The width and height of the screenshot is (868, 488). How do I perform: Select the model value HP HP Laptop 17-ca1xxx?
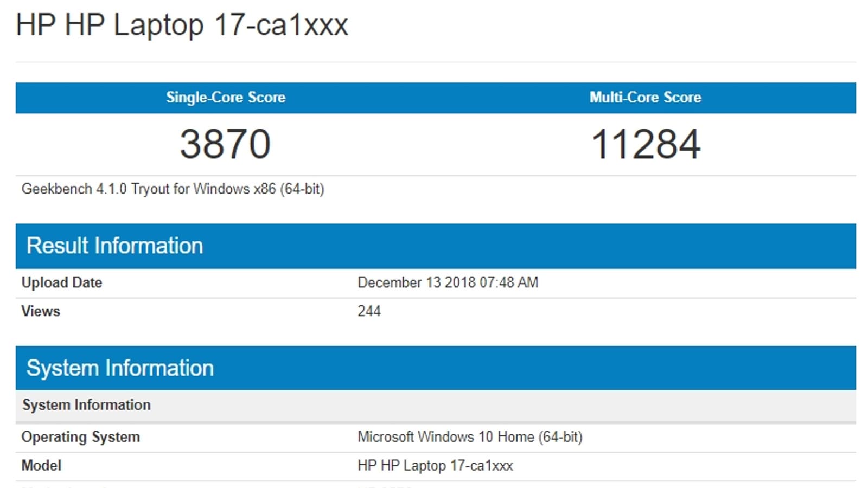[x=436, y=465]
